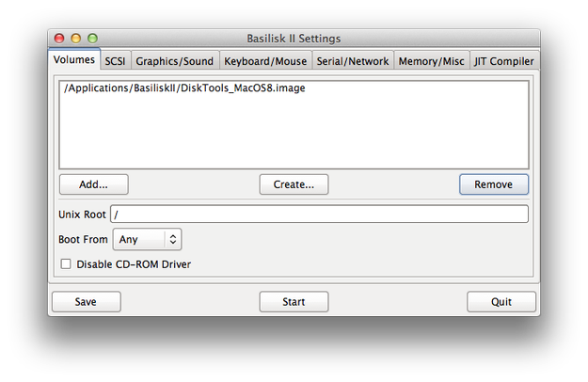Zoom the window with the green button

tap(92, 39)
